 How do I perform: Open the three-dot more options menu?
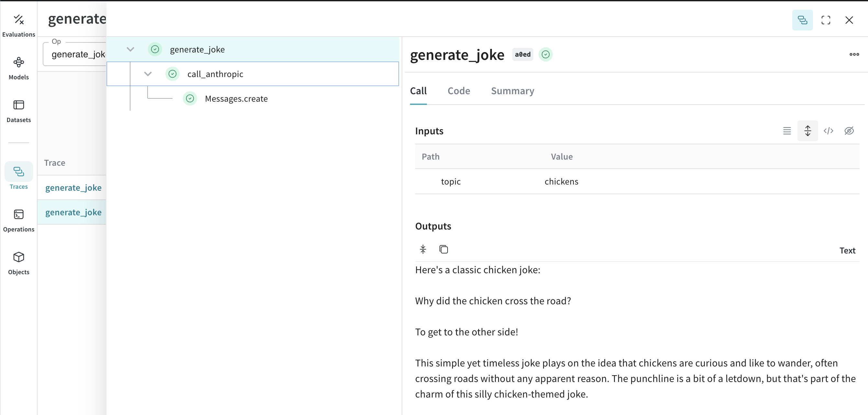coord(854,54)
